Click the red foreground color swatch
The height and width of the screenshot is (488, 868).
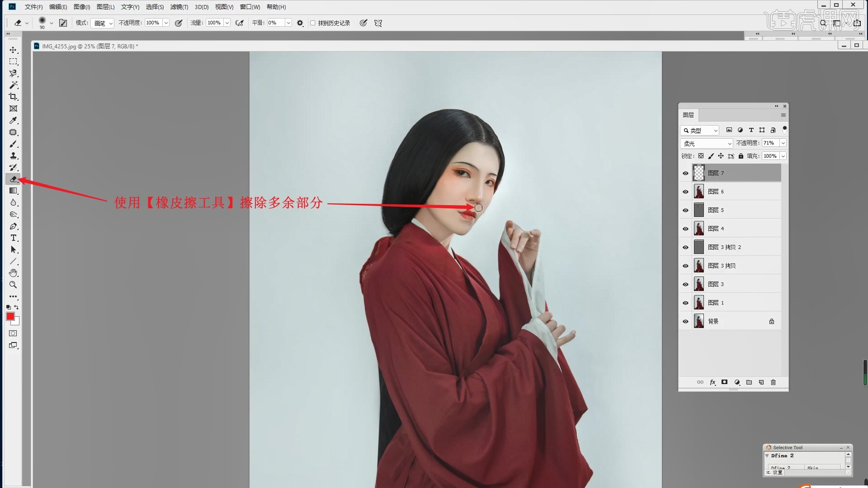(x=10, y=316)
